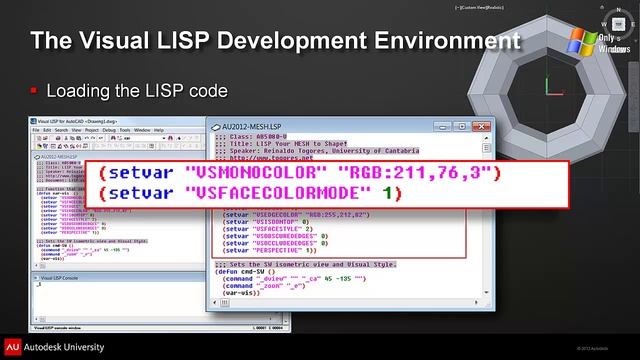The image size is (640, 360).
Task: Open the Help menu in Visual LISP
Action: tap(159, 130)
